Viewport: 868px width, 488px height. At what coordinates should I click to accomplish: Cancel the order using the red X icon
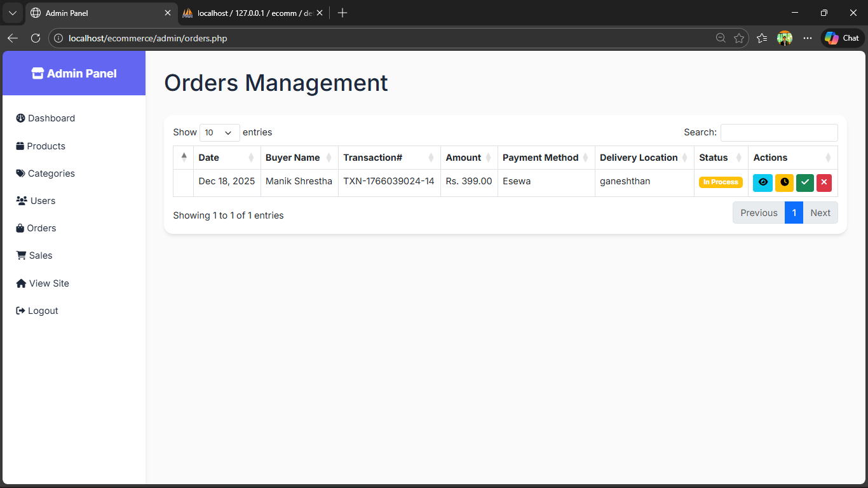click(824, 182)
